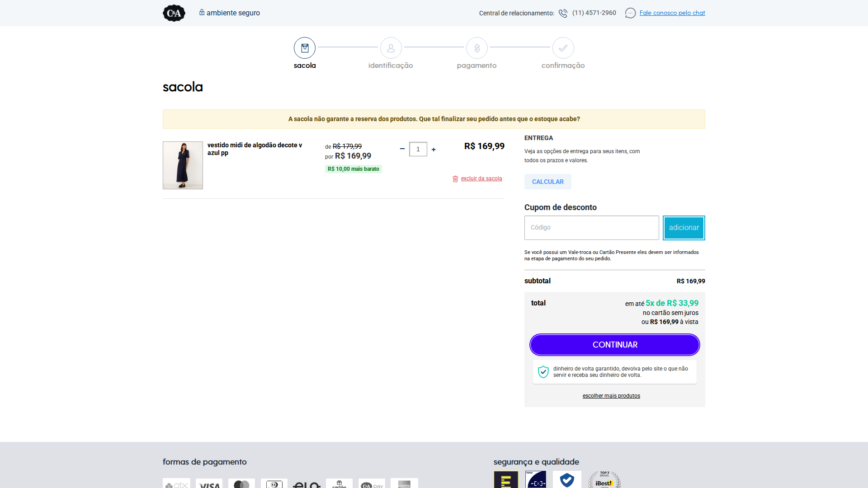Viewport: 868px width, 488px height.
Task: Click the struck-through R$ 179,99 price
Action: [347, 146]
